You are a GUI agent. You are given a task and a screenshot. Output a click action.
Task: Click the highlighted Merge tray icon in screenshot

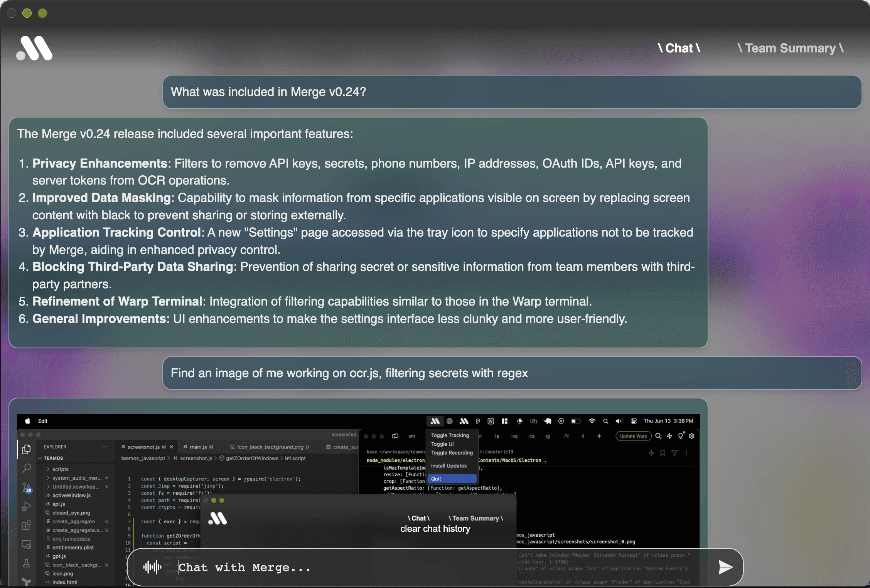click(435, 421)
